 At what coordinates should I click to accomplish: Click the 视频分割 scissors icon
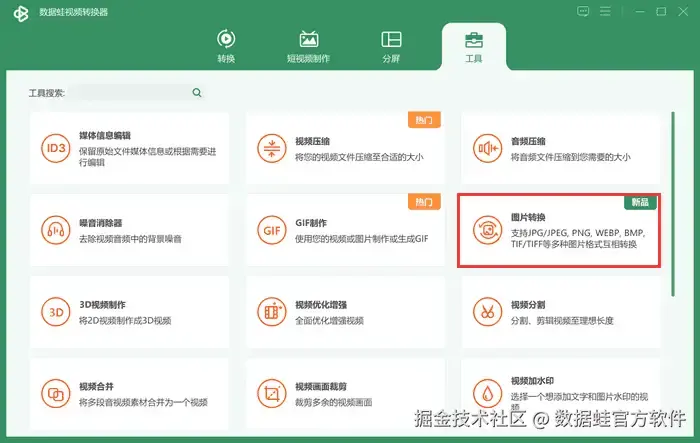[488, 312]
